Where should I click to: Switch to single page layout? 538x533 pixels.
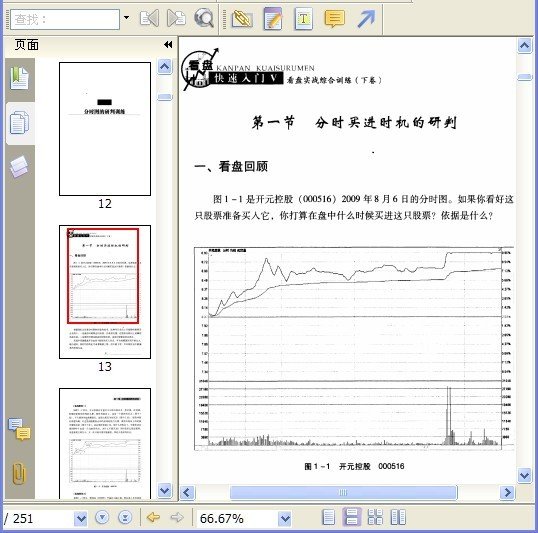329,517
